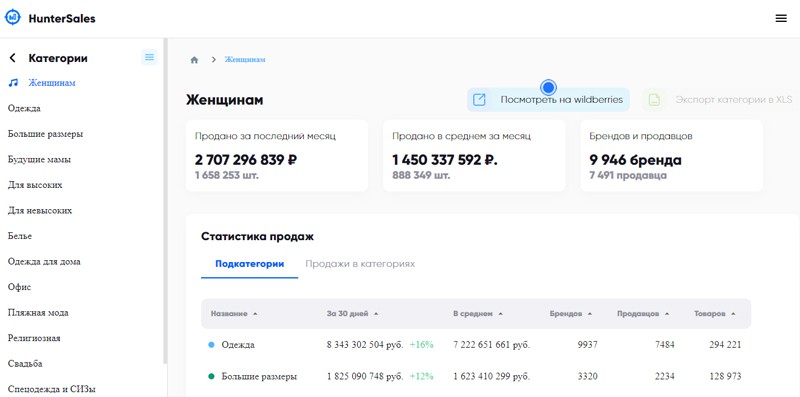Click the external link icon for wildberries
The height and width of the screenshot is (397, 800).
click(x=479, y=100)
